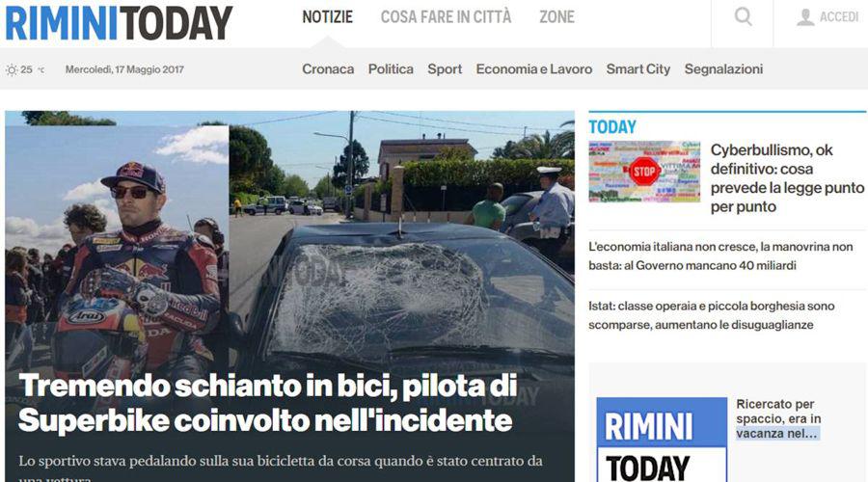The height and width of the screenshot is (482, 868).
Task: Open the L'economia italiana non cresce article
Action: pos(720,256)
